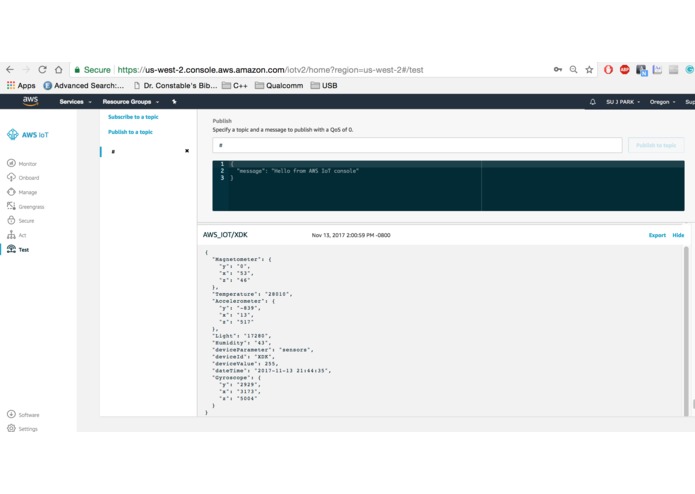Image resolution: width=695 pixels, height=494 pixels.
Task: Go back using the browser back arrow
Action: [10, 70]
